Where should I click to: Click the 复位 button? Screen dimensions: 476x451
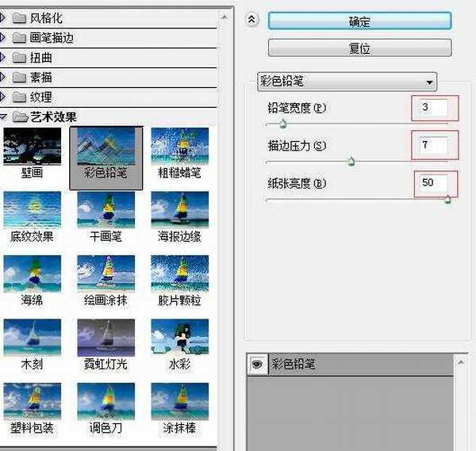[359, 48]
